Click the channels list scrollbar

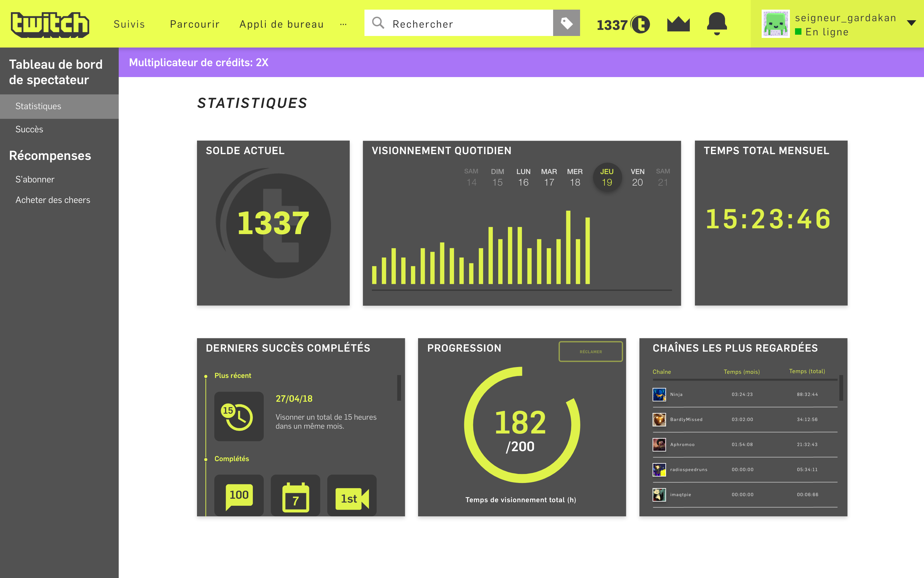pyautogui.click(x=841, y=388)
